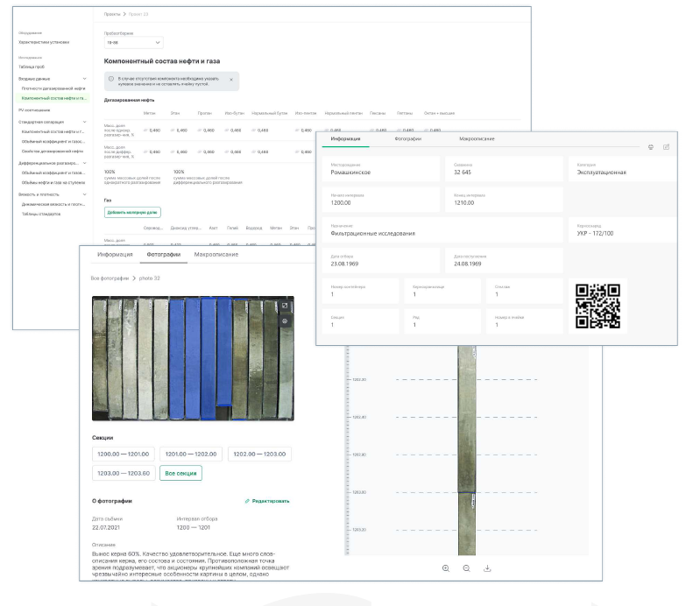Switch to the Макроописание tab in photo panel
The width and height of the screenshot is (700, 606).
[x=216, y=255]
